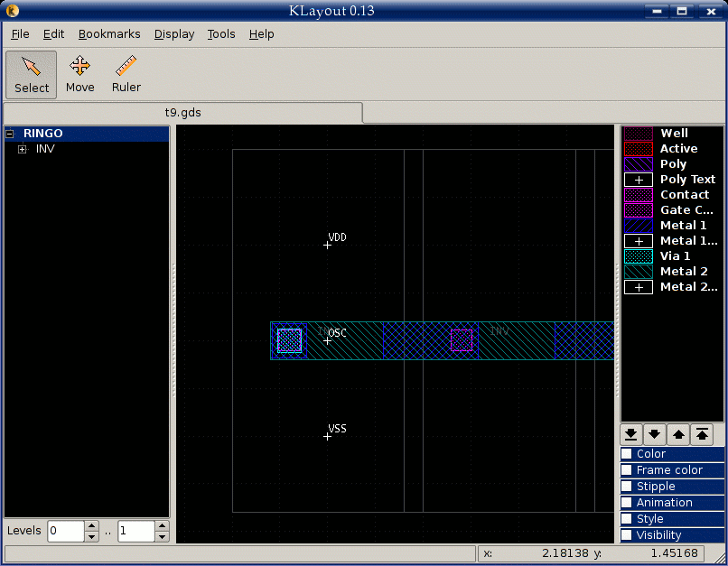
Task: Click the Via 1 layer pattern icon
Action: pyautogui.click(x=639, y=256)
